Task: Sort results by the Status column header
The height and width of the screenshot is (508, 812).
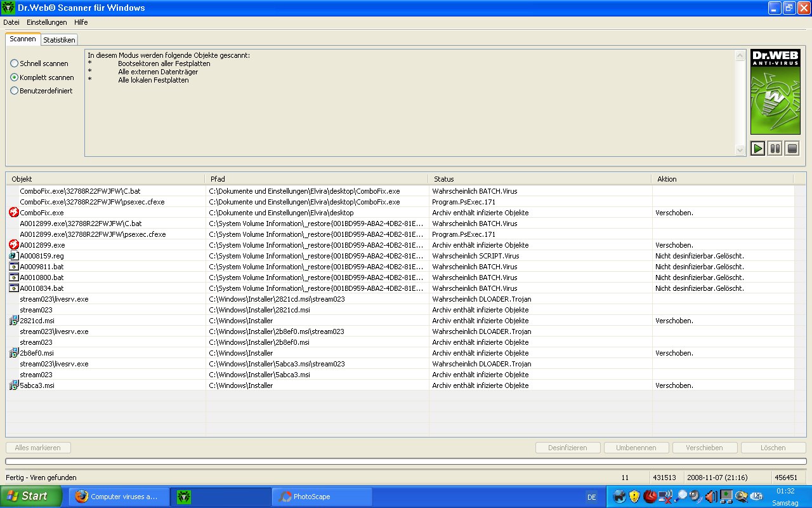Action: pyautogui.click(x=540, y=179)
